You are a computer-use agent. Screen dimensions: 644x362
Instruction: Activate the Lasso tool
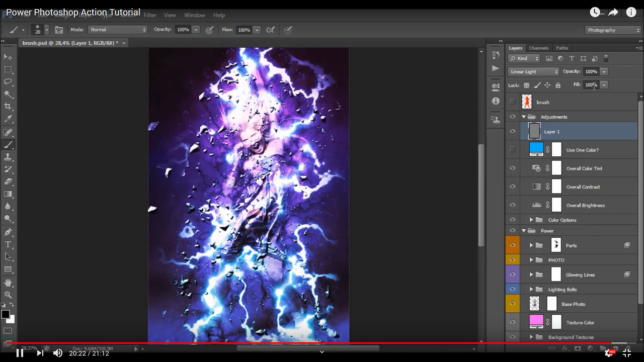(x=8, y=80)
